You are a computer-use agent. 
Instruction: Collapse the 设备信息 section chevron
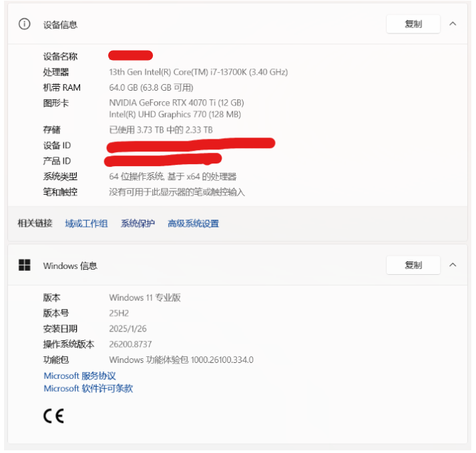(x=453, y=23)
